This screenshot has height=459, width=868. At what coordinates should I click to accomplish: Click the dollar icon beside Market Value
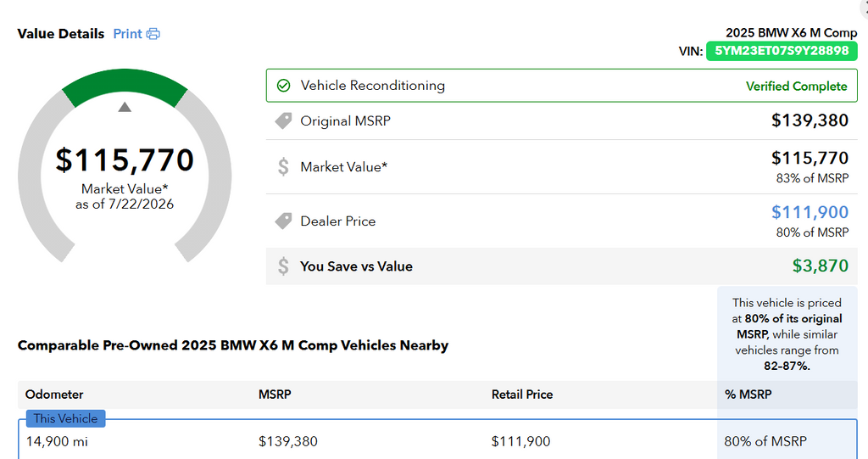coord(283,166)
